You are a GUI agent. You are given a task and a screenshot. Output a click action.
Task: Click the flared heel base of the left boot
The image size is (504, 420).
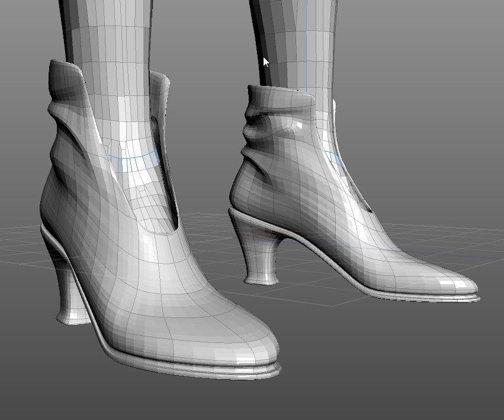[x=72, y=317]
